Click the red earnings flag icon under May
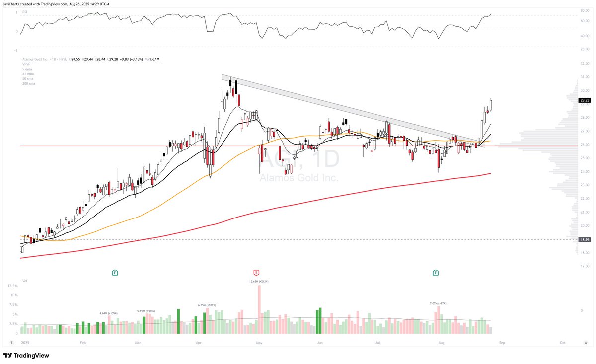This screenshot has height=364, width=596. click(x=257, y=273)
